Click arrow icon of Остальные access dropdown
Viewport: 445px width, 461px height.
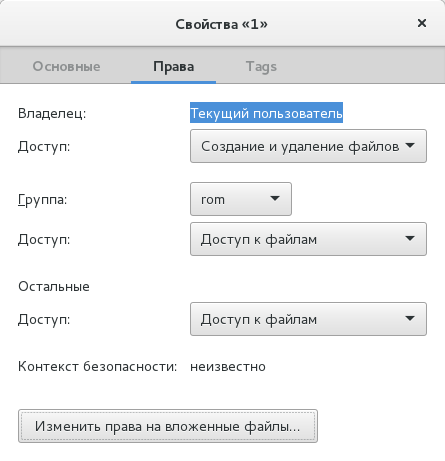[410, 318]
